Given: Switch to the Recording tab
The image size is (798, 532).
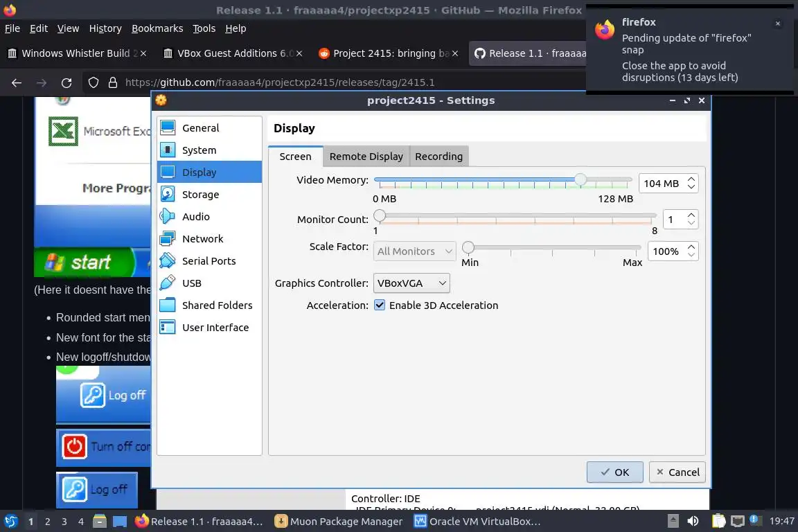Looking at the screenshot, I should [x=438, y=157].
